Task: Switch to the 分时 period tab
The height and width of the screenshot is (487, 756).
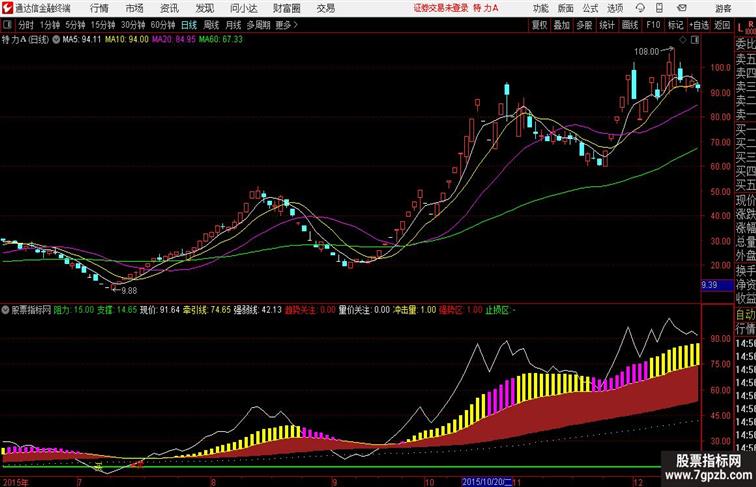Action: [x=26, y=25]
